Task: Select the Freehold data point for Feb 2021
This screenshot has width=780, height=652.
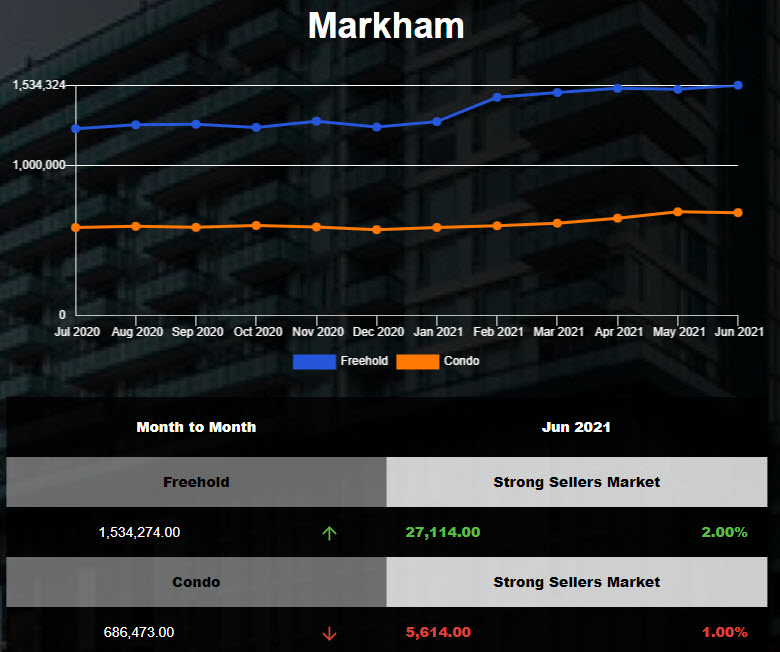Action: click(x=497, y=97)
